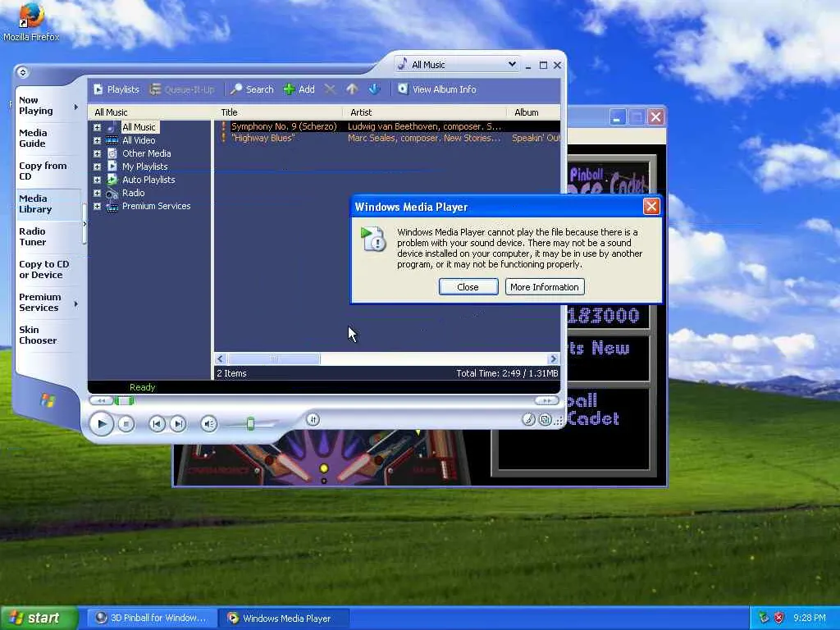Image resolution: width=840 pixels, height=630 pixels.
Task: Select the "Highway Blues" track
Action: point(263,138)
